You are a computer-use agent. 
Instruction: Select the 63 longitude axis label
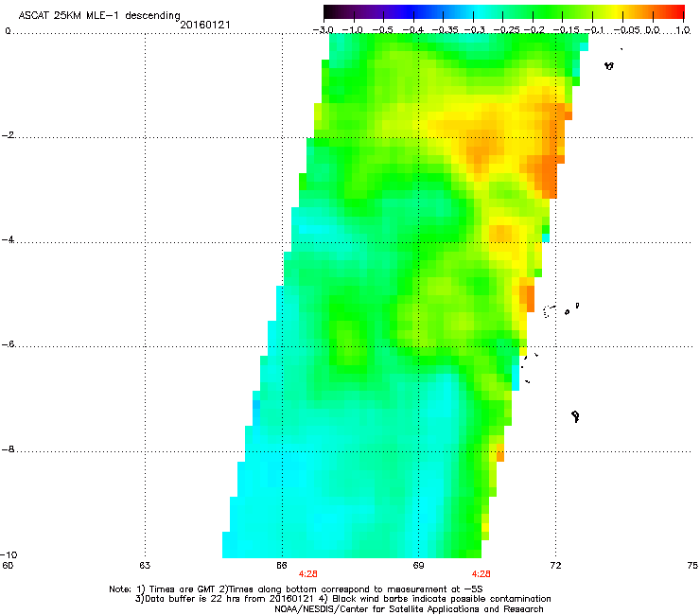[145, 566]
